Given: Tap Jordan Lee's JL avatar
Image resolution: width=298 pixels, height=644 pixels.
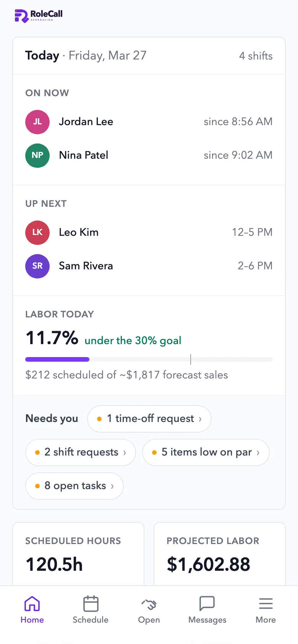Looking at the screenshot, I should click(x=37, y=122).
